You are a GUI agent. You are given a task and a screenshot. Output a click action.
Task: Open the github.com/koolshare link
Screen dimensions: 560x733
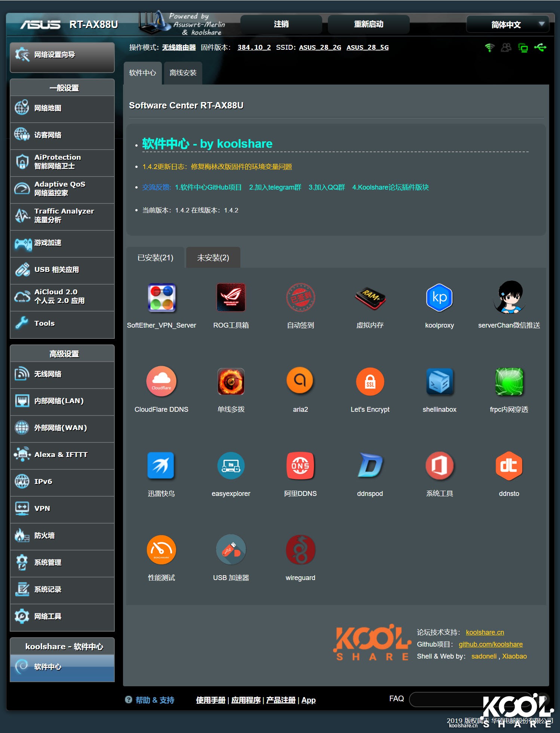point(490,644)
